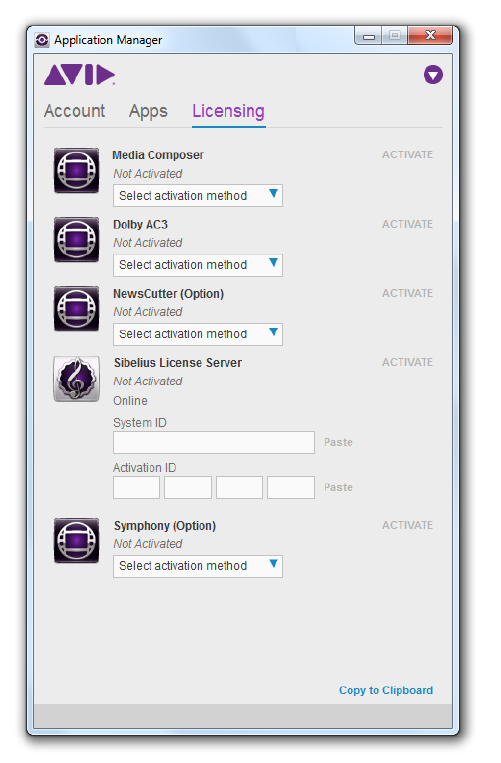Click the Copy to Clipboard link

pyautogui.click(x=386, y=690)
